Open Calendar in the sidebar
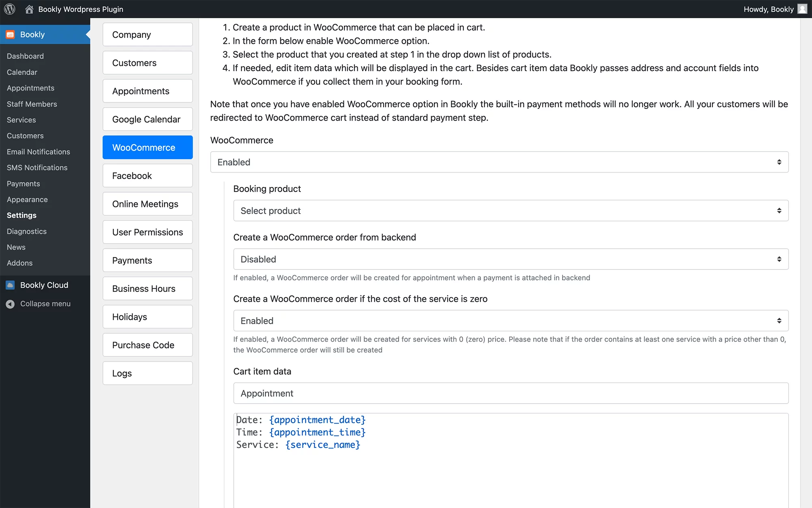Screen dimensions: 812x508 click(22, 72)
